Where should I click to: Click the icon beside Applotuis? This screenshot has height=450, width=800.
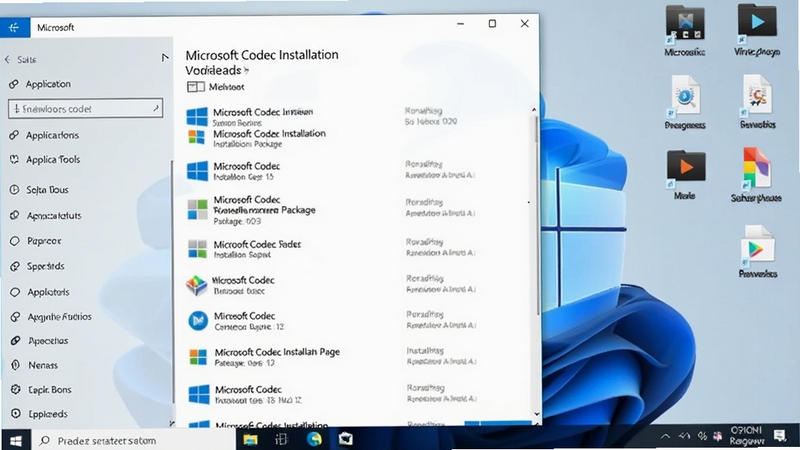click(15, 292)
